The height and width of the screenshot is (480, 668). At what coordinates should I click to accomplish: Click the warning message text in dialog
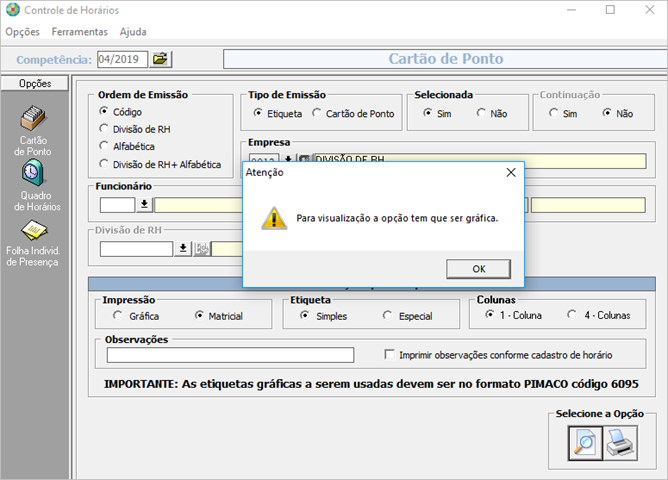[x=397, y=218]
